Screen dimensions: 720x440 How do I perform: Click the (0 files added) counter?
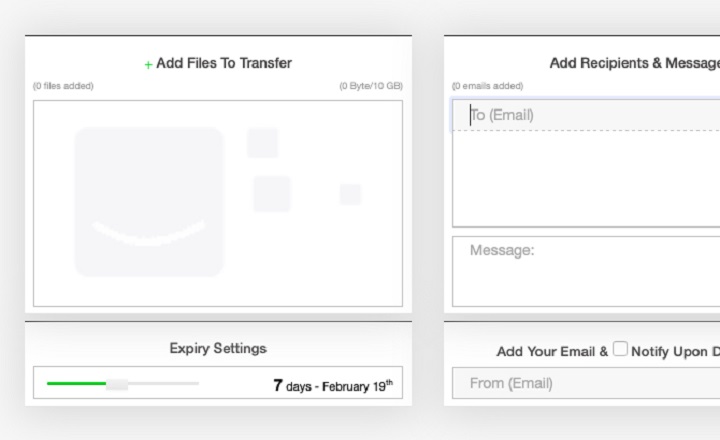pyautogui.click(x=63, y=86)
